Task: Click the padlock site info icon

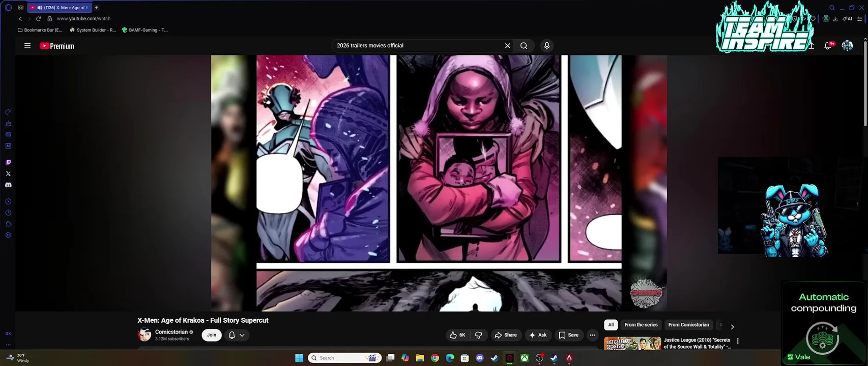Action: (x=49, y=19)
